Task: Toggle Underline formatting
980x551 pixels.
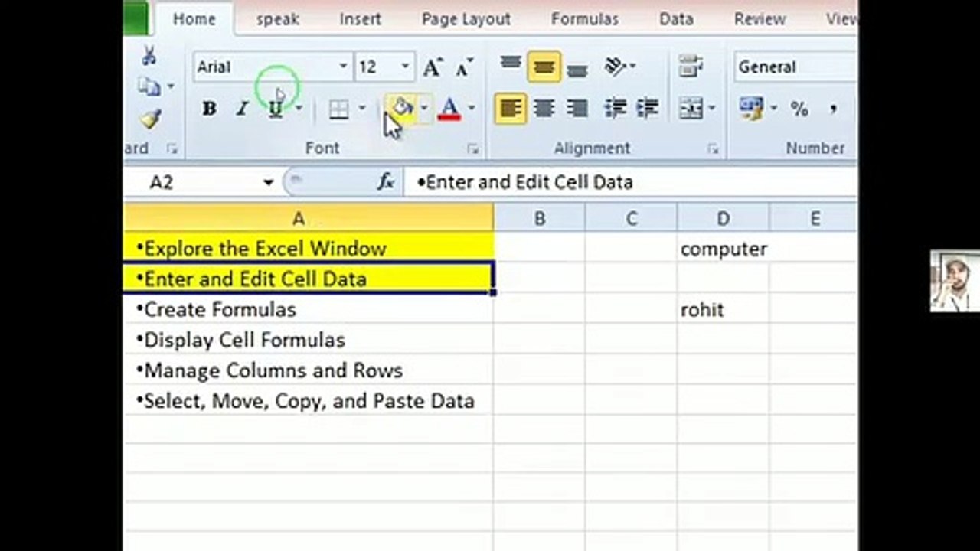Action: point(275,109)
